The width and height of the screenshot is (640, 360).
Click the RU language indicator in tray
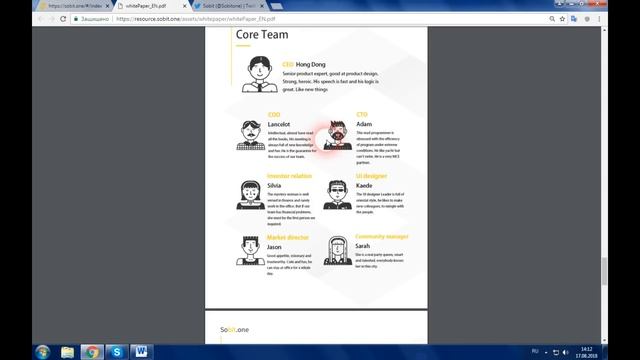click(x=535, y=351)
